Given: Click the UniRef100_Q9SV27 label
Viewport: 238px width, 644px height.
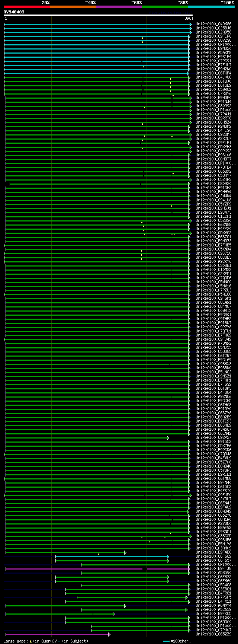Looking at the screenshot, I should click(x=213, y=438).
